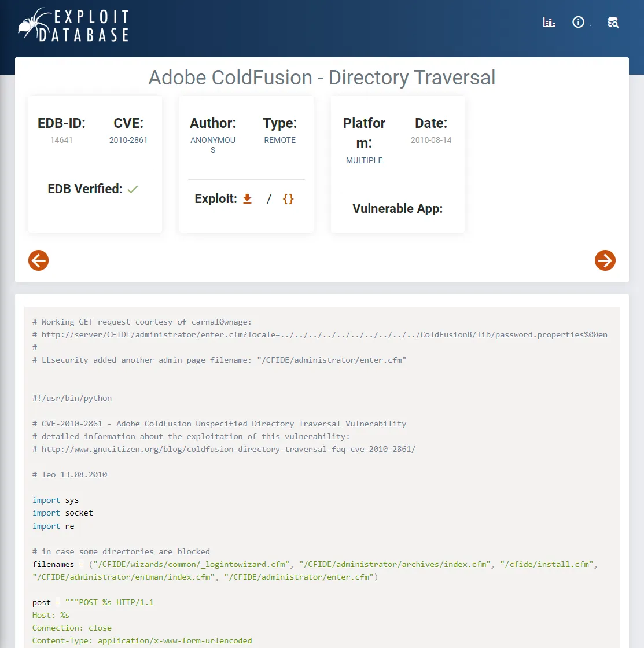This screenshot has height=648, width=644.
Task: Click the date 2010-08-14
Action: 430,140
